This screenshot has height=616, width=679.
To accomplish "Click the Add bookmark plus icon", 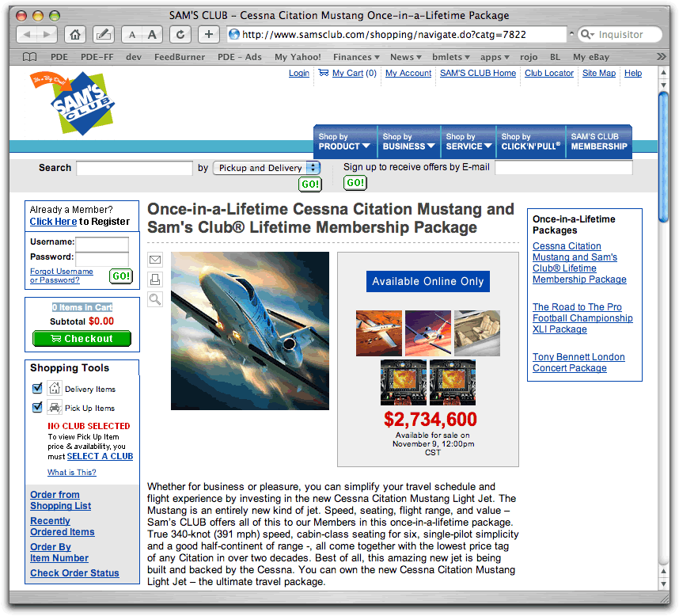I will (209, 34).
